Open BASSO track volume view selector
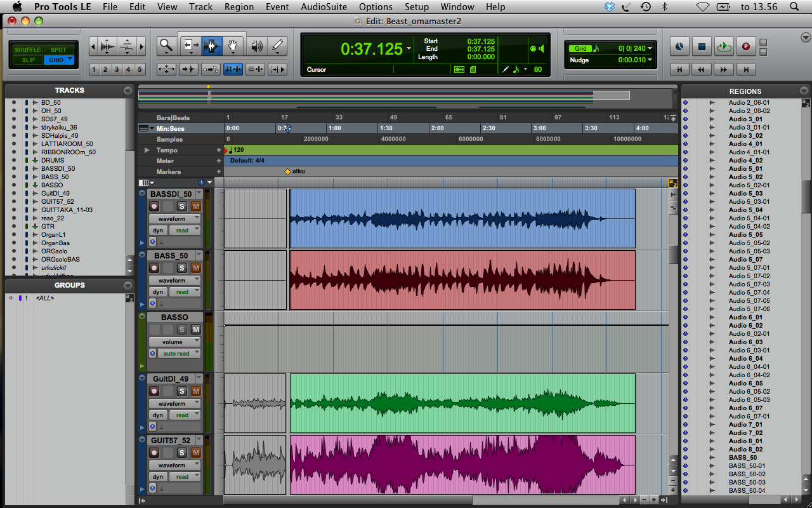This screenshot has width=812, height=508. point(175,342)
